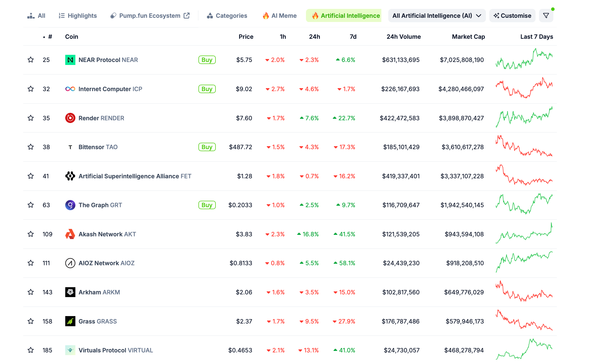Star the Render row
The width and height of the screenshot is (605, 364).
pos(31,118)
